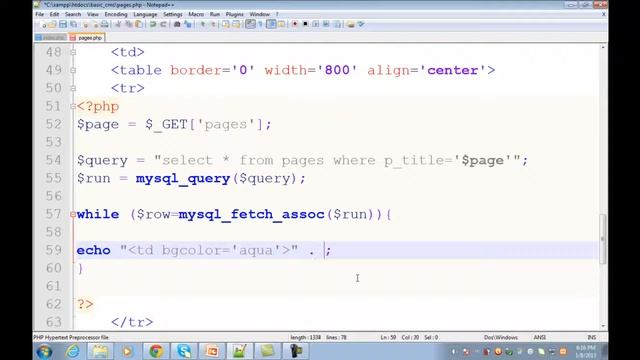Viewport: 640px width, 360px height.
Task: Open the Language menu
Action: tap(145, 14)
